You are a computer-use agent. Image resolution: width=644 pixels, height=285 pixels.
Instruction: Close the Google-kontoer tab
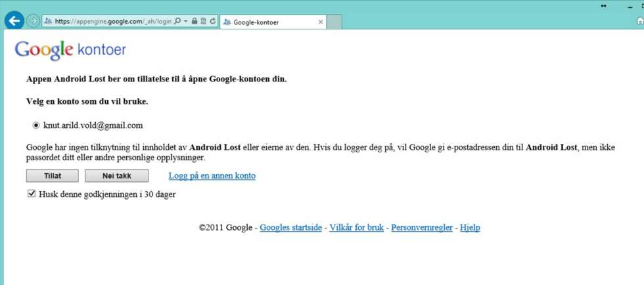click(x=321, y=22)
